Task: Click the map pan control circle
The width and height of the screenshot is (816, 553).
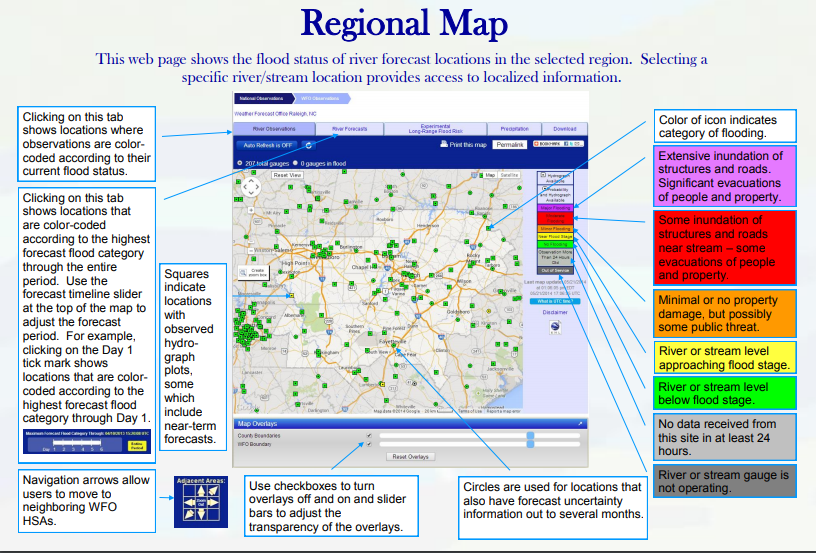Action: 251,187
